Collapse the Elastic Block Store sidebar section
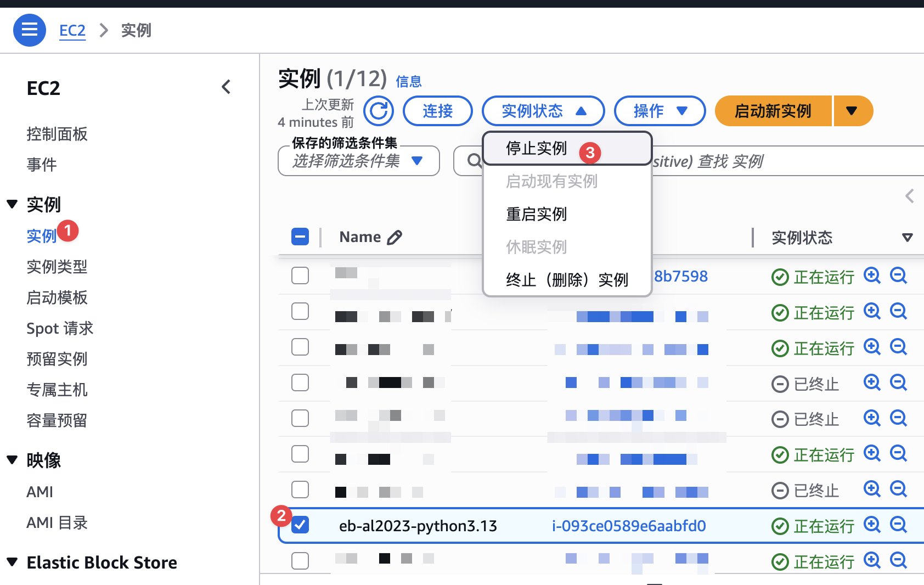This screenshot has width=924, height=585. (x=12, y=562)
